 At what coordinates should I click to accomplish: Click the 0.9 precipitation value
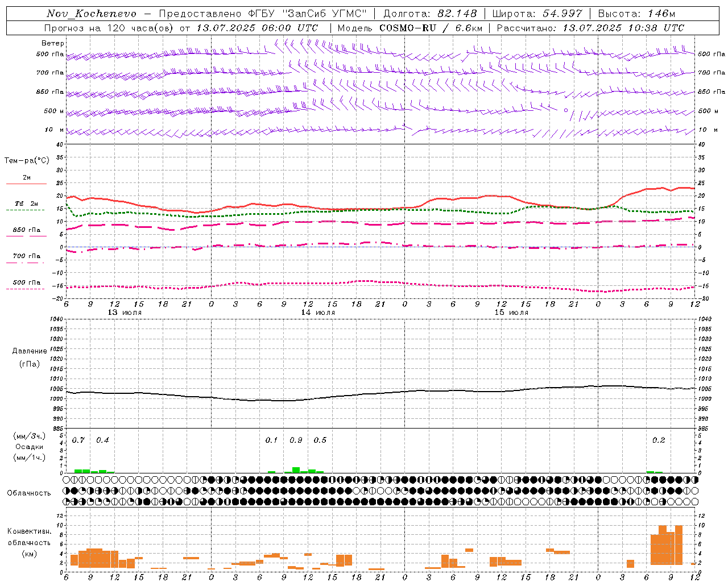296,440
